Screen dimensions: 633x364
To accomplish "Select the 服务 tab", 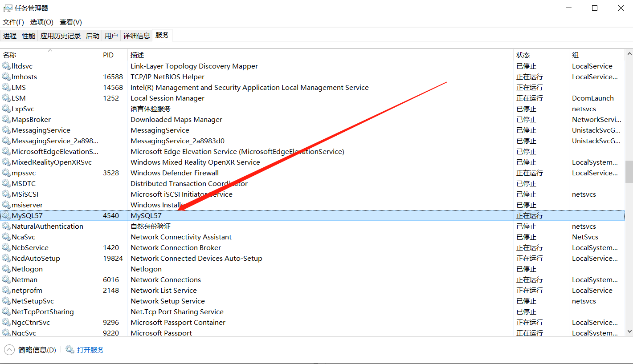I will [162, 35].
